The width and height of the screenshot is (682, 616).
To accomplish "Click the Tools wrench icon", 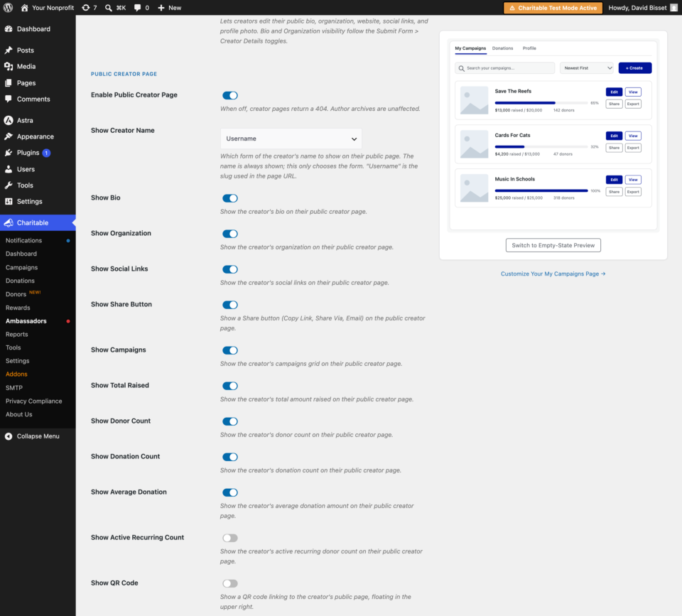I will (x=9, y=185).
